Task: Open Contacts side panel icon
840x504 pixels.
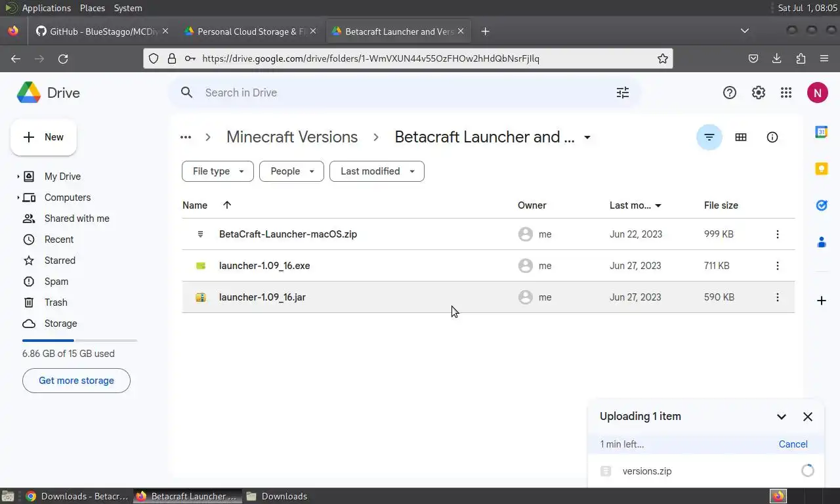Action: (x=822, y=242)
